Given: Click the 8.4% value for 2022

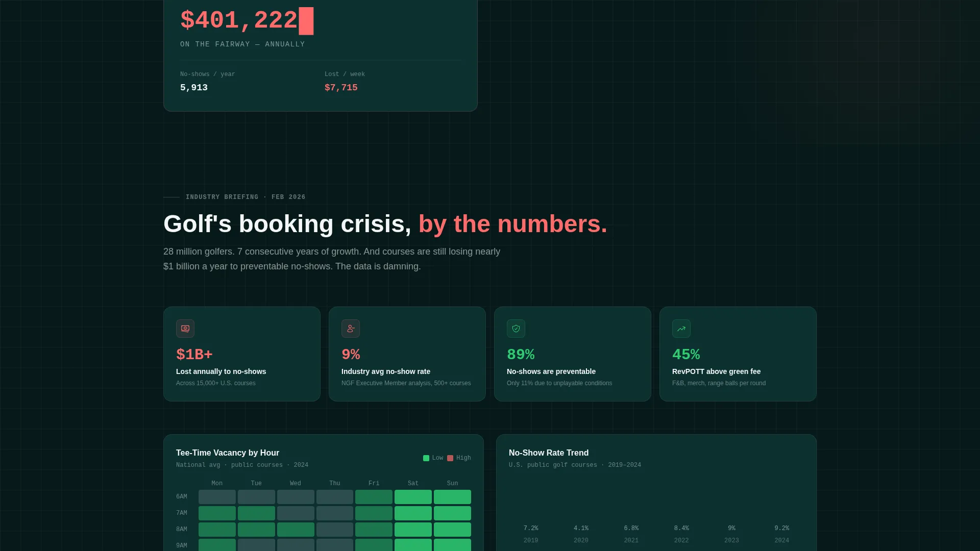Looking at the screenshot, I should coord(681,529).
